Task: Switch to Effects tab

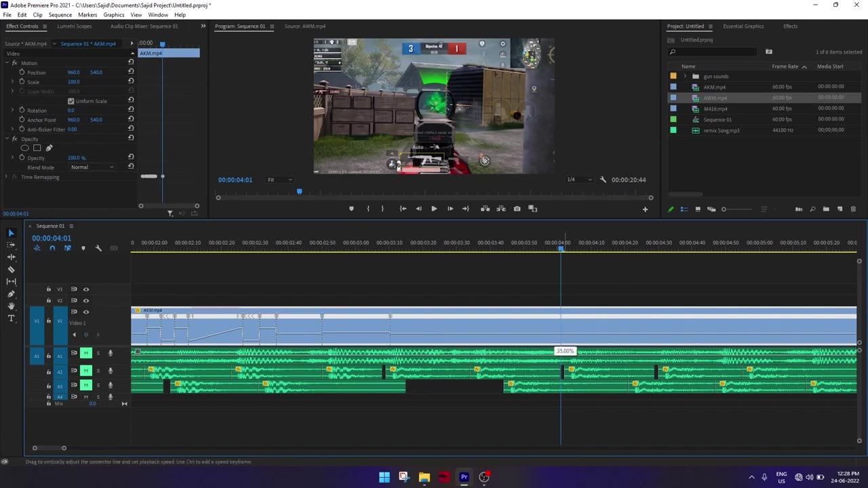Action: click(x=790, y=26)
